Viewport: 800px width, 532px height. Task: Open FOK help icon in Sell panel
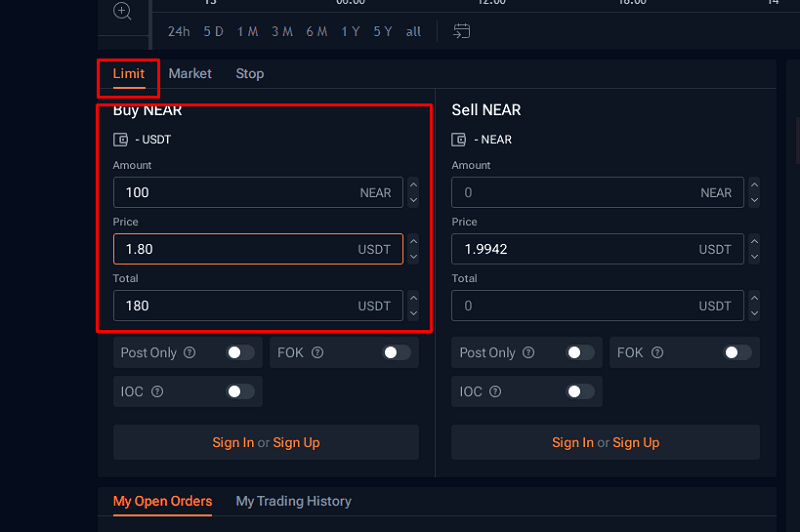click(657, 352)
